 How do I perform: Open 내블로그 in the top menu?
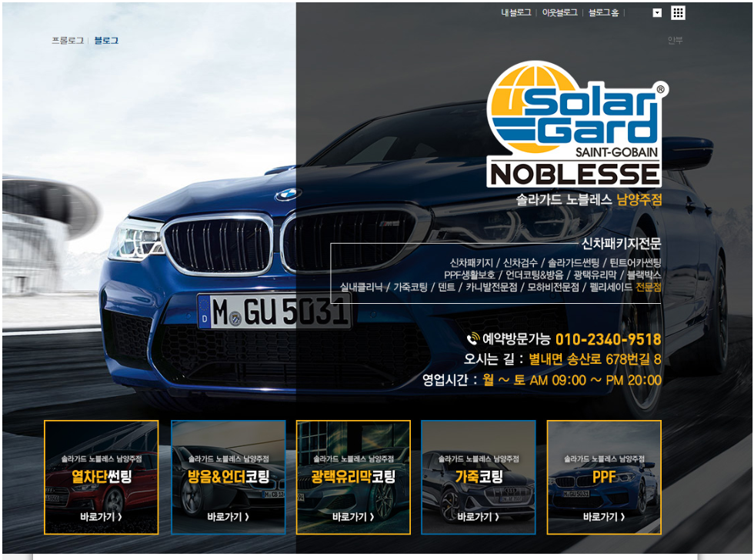coord(515,12)
